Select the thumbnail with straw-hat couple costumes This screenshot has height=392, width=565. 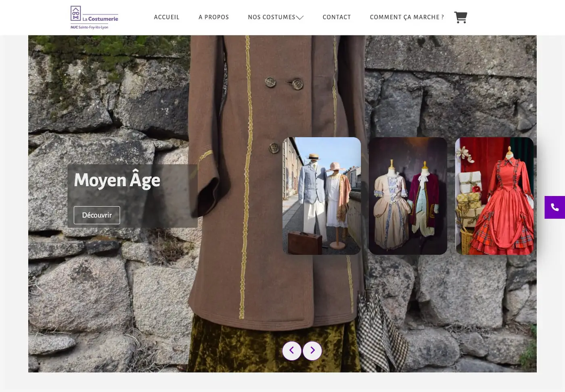[x=322, y=196]
